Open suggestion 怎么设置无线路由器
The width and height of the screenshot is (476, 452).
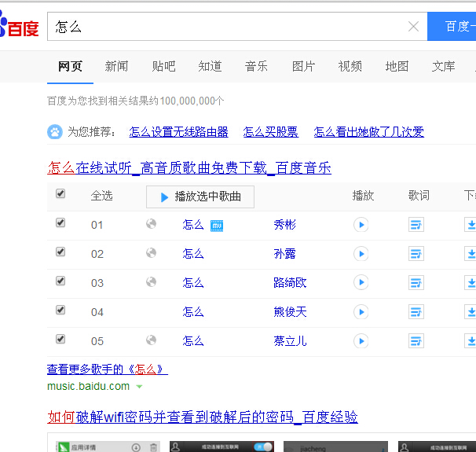(178, 132)
